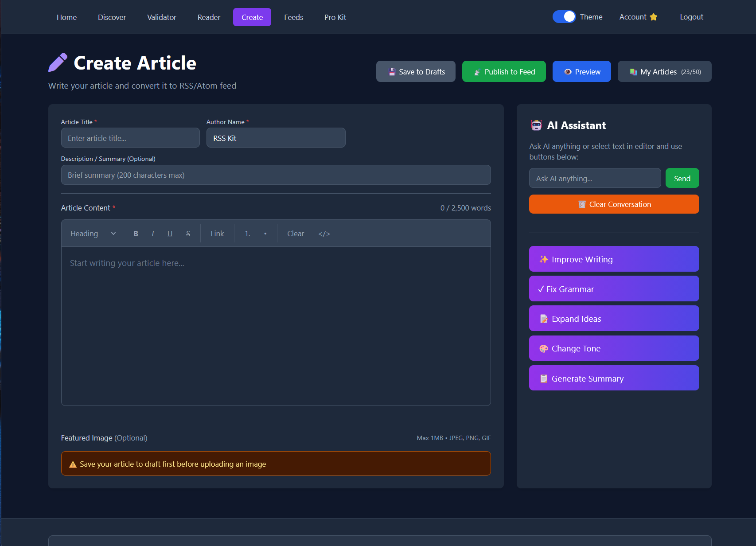Send a question to the AI assistant
Screen dimensions: 756x546
coord(682,178)
